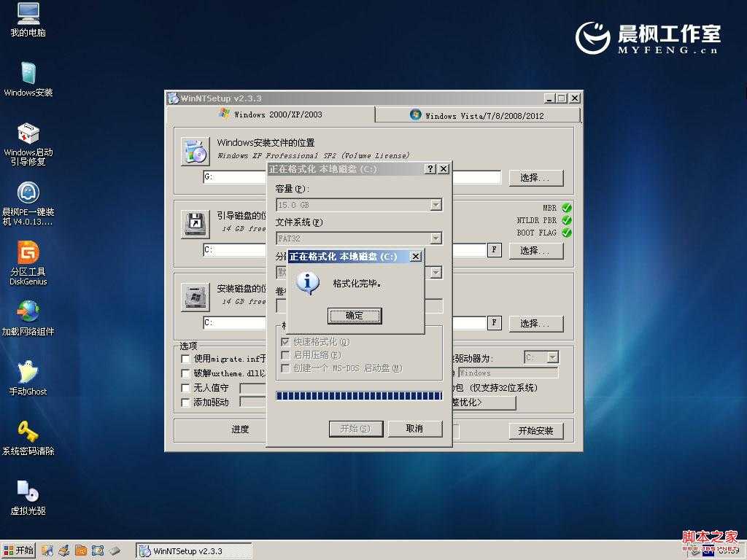Click the format progress bar
The image size is (747, 560).
pyautogui.click(x=357, y=394)
